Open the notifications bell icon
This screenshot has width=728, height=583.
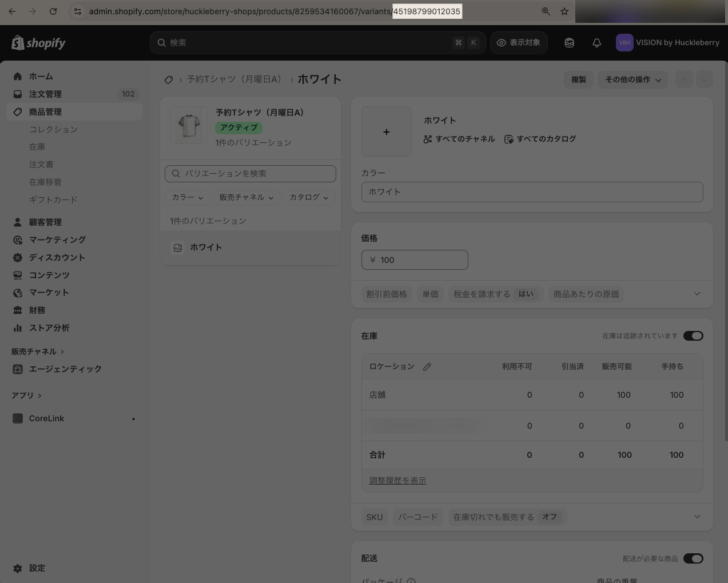pos(596,43)
